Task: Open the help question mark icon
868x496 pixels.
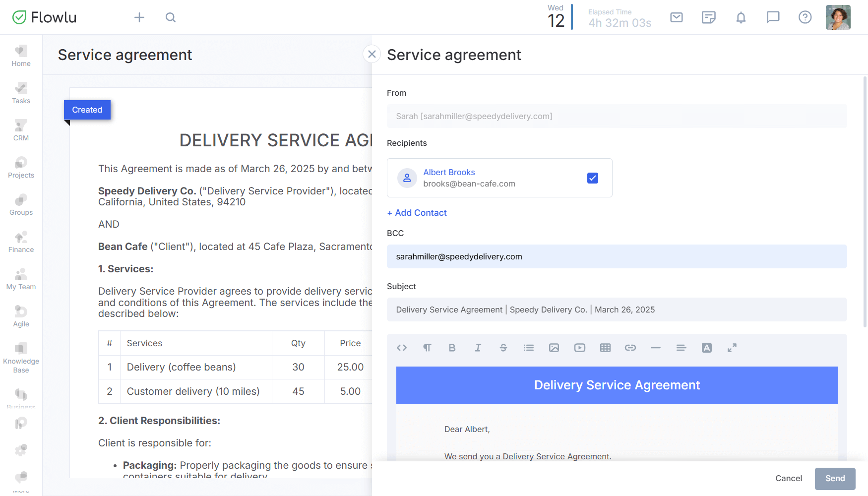Action: tap(805, 17)
